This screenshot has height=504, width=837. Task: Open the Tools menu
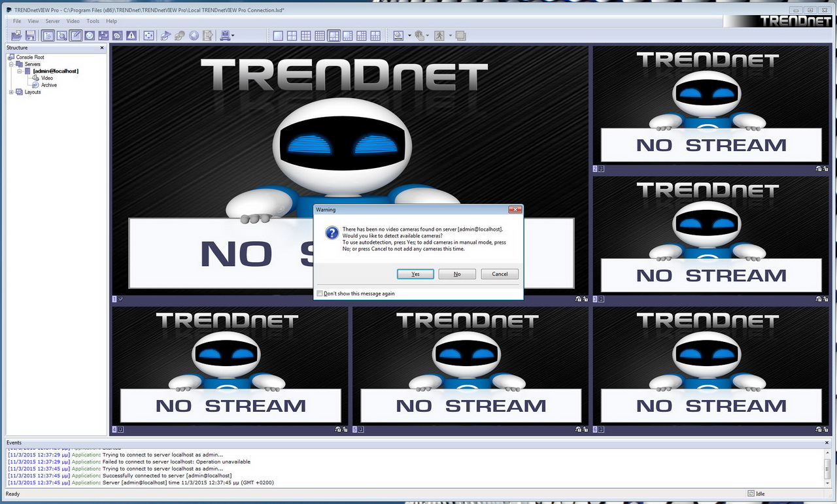pos(93,21)
